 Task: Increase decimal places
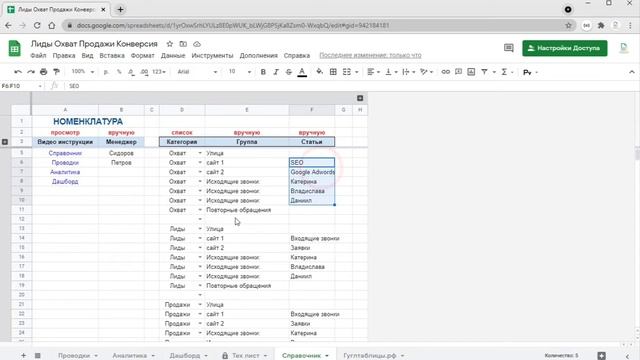coord(144,72)
